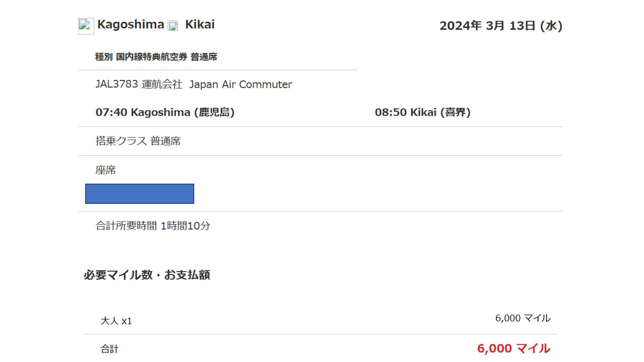Click the 国内線特典航空券 普通席 type label
Viewport: 644px width, 362px height.
[166, 57]
